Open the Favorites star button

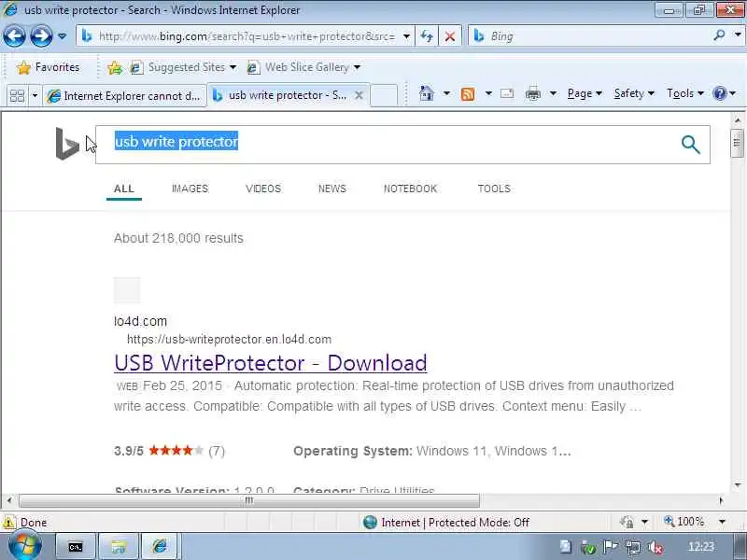pos(48,67)
